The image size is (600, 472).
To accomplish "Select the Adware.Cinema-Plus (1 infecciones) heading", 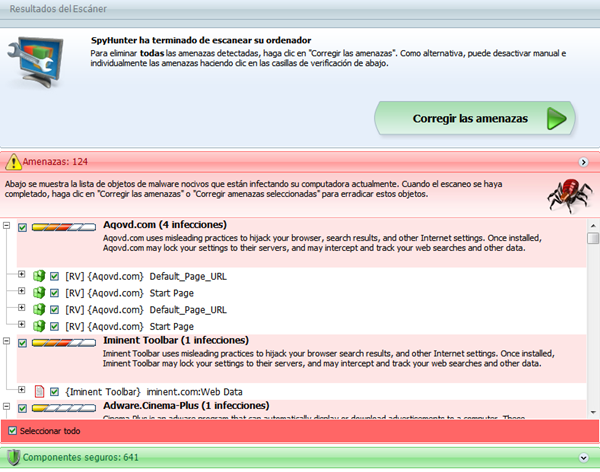I will point(186,405).
